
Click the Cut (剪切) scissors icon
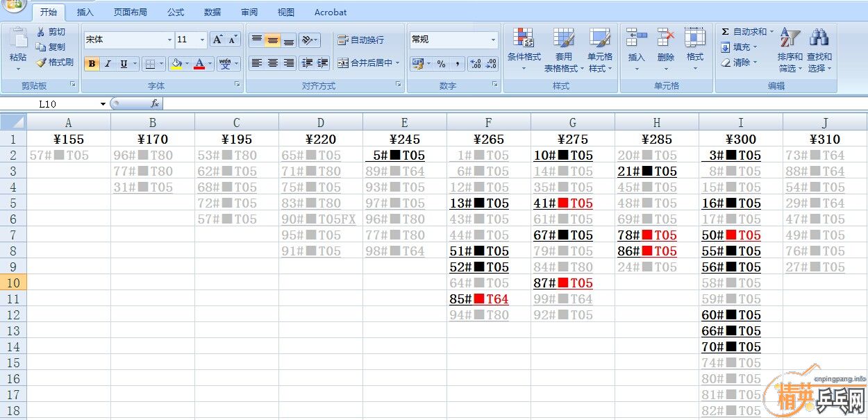[41, 32]
